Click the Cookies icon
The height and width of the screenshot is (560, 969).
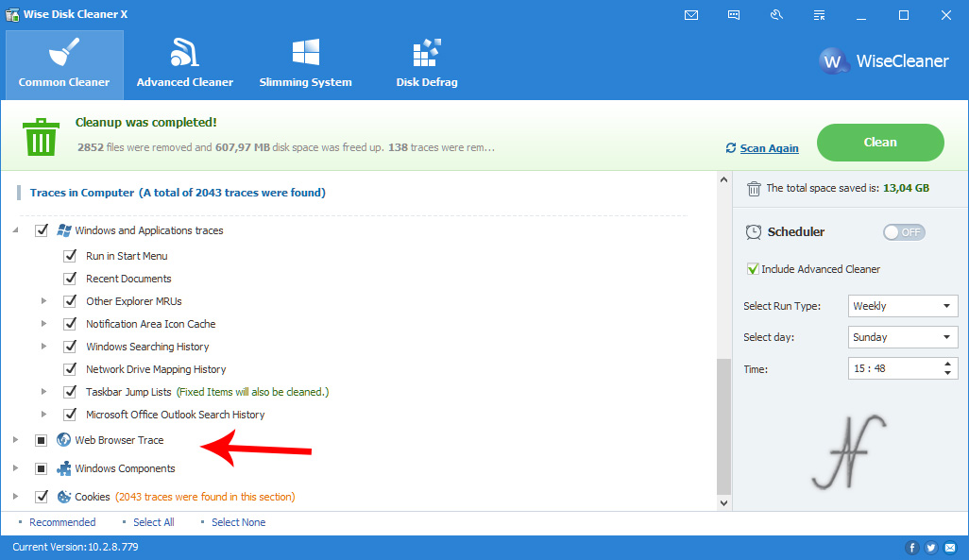63,497
